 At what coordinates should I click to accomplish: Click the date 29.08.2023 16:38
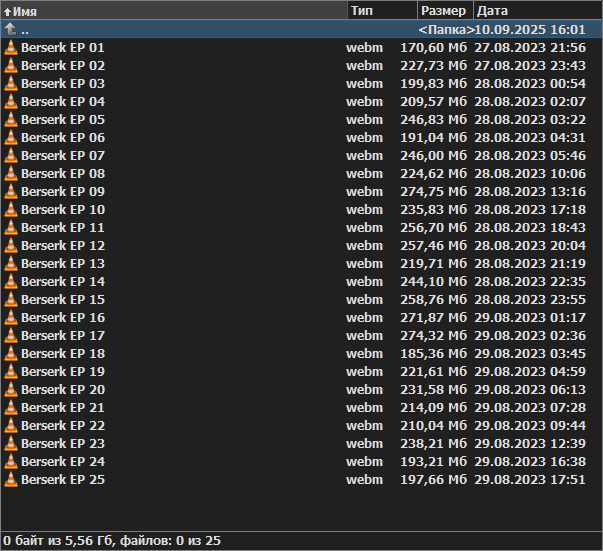click(x=530, y=461)
